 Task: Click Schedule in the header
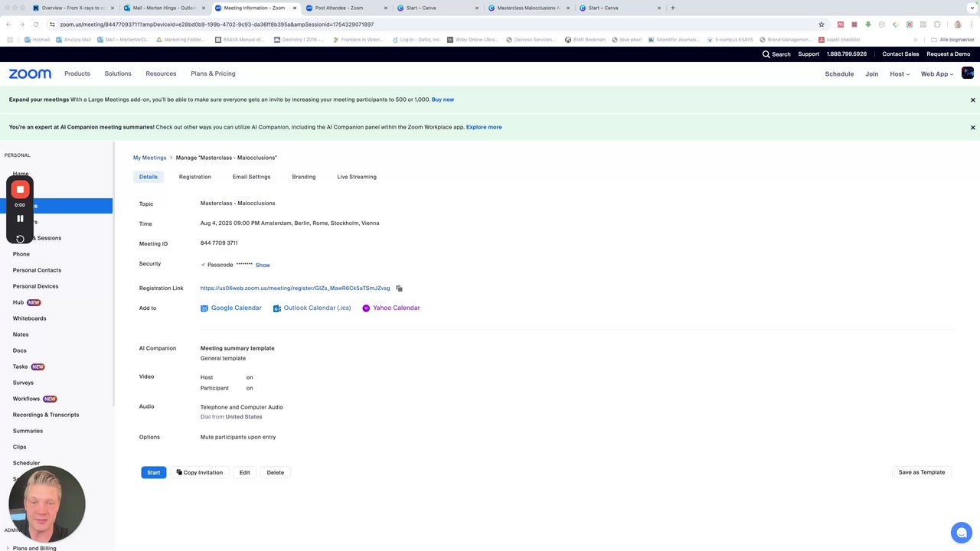839,74
